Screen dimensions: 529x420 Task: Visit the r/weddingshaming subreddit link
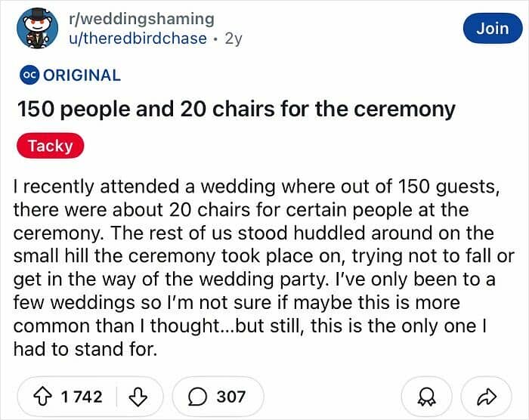[141, 19]
